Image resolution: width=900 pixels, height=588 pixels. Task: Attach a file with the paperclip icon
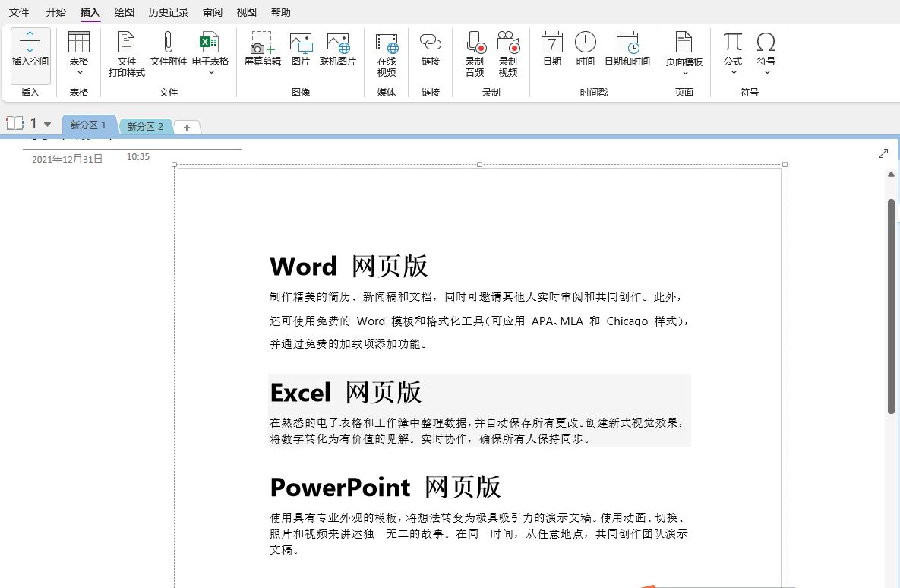coord(168,49)
